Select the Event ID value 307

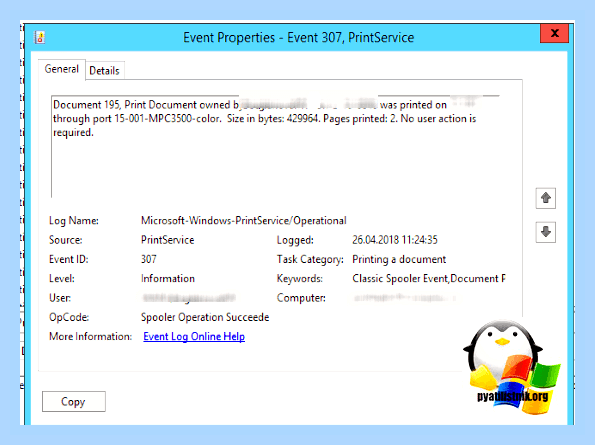148,259
